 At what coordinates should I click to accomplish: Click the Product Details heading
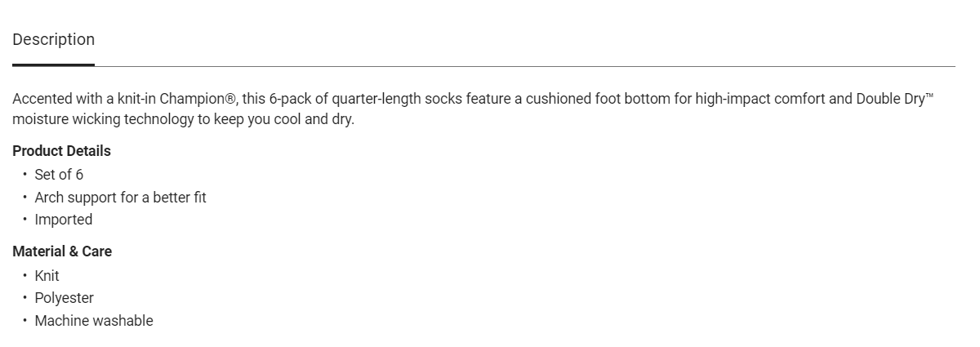pyautogui.click(x=61, y=151)
